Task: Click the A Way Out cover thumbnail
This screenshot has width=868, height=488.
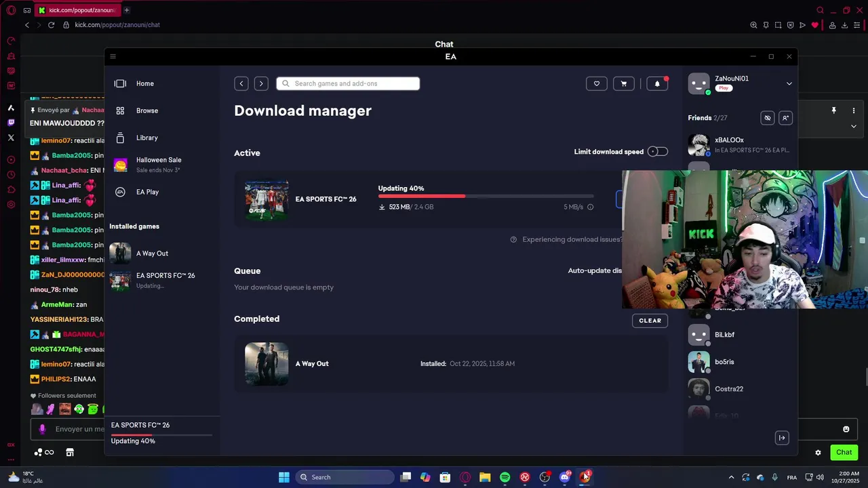Action: [x=267, y=364]
